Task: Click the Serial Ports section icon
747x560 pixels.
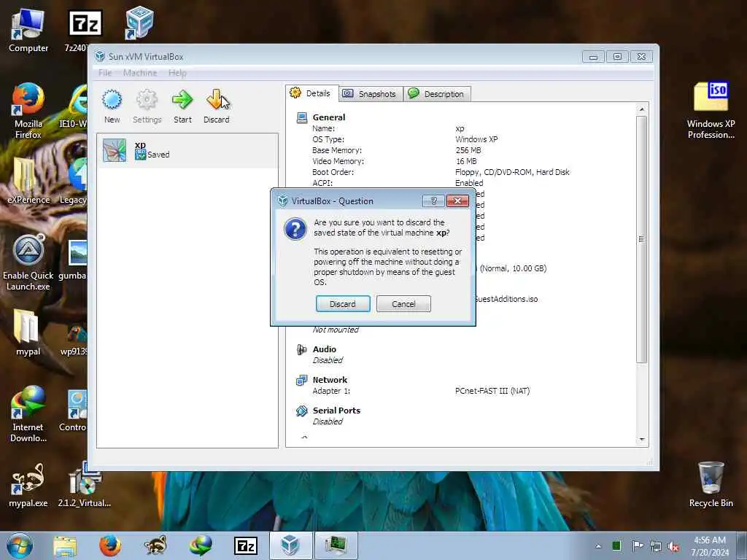Action: [301, 411]
